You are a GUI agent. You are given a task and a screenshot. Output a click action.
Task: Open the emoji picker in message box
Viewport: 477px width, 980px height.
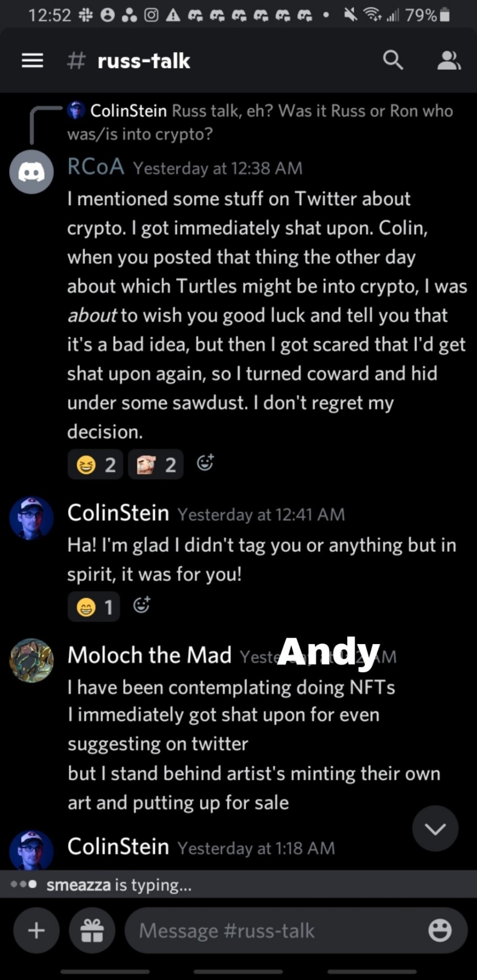tap(440, 930)
